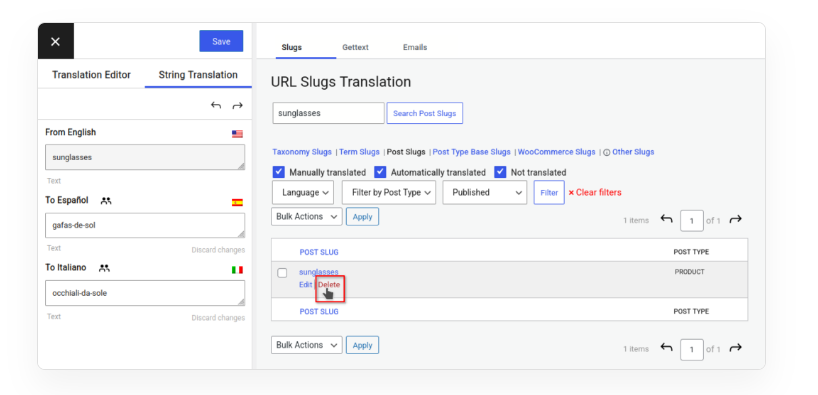Close the translation editor with X icon

[55, 42]
